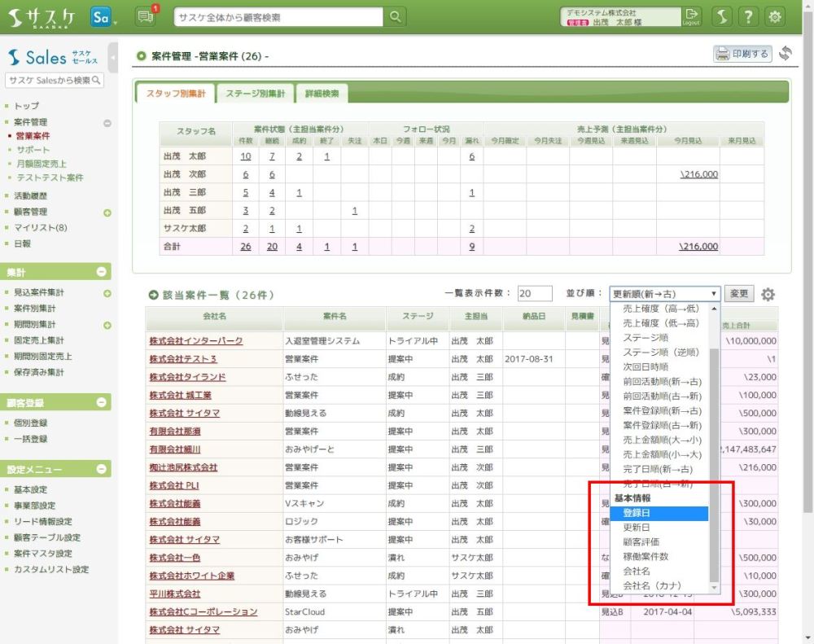Switch to the 詳細検索 tab
This screenshot has width=814, height=644.
point(322,94)
